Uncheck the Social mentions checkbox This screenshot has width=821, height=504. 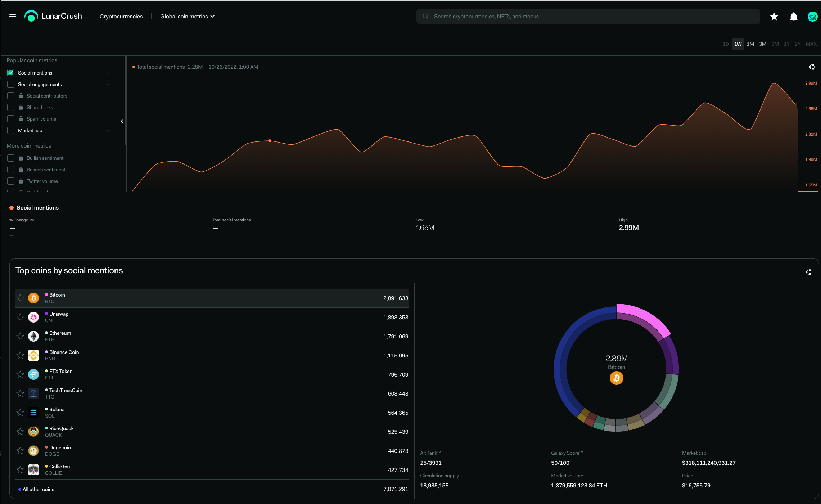pos(11,73)
